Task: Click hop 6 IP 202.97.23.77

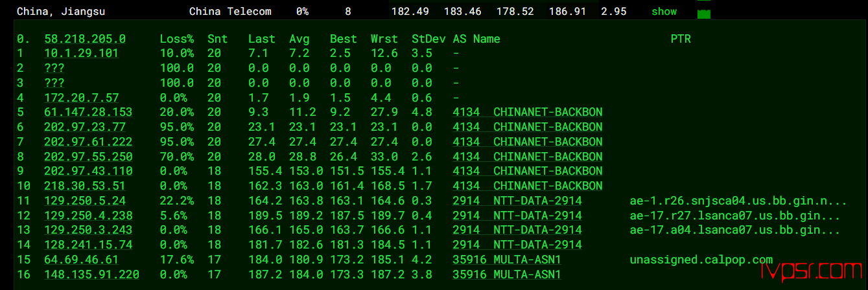Action: tap(85, 127)
